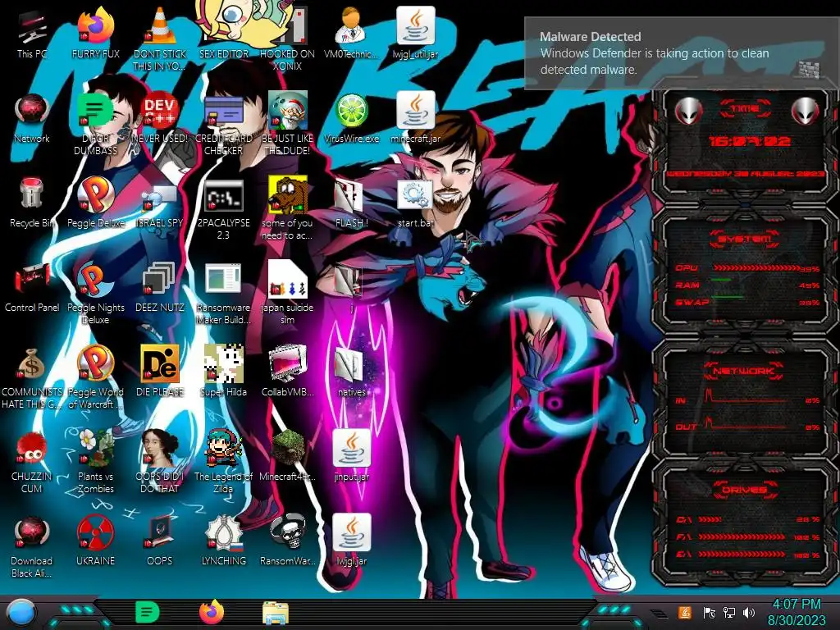Click the CHUZZIN CUM red fuzzball icon
This screenshot has height=630, width=840.
32,463
